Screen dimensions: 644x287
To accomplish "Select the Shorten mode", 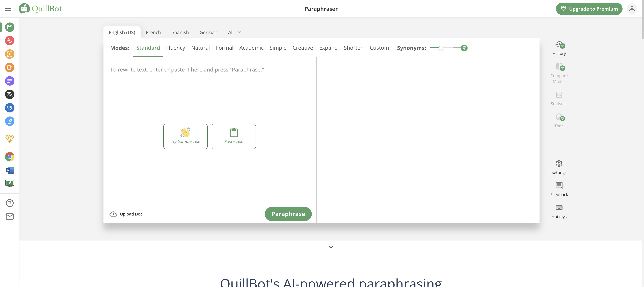I will click(x=354, y=48).
